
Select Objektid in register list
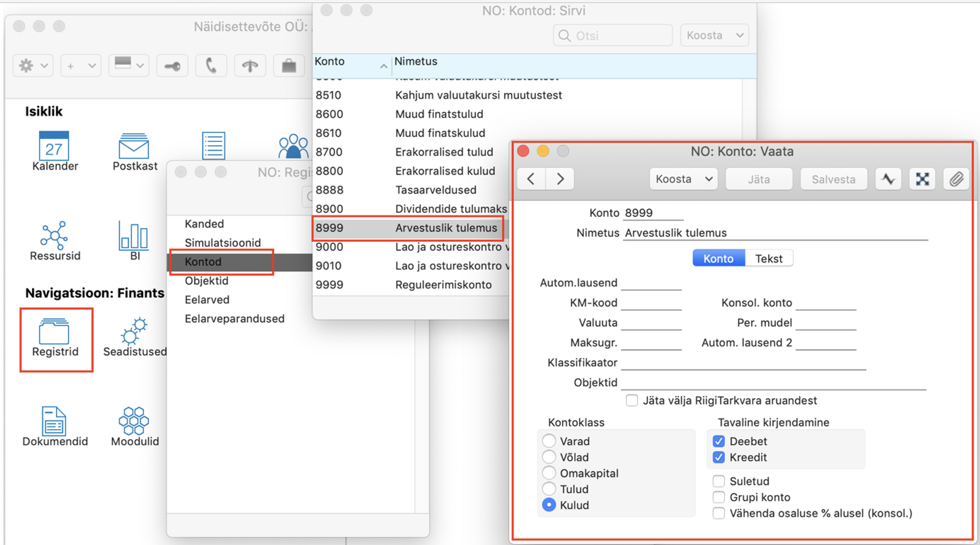(x=206, y=281)
